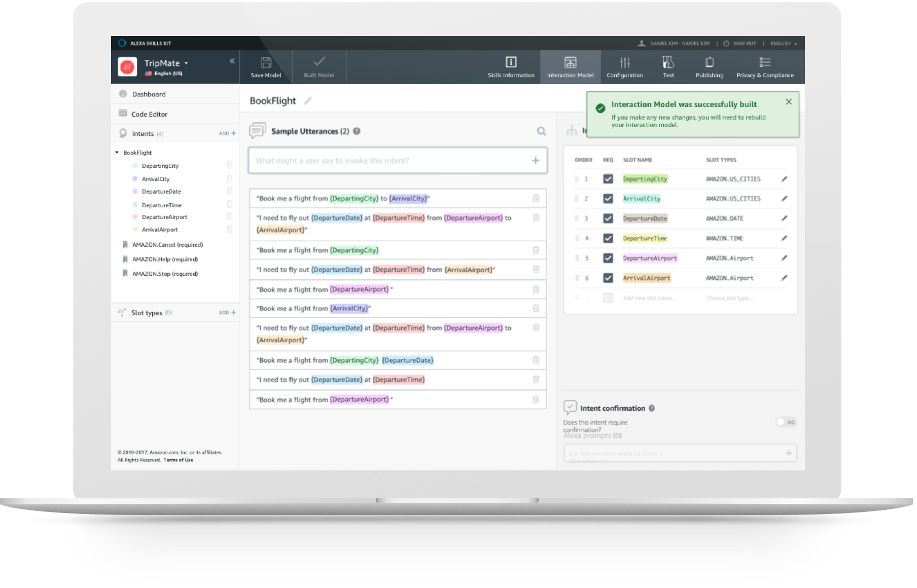Delete utterance '{DepartureDate} at {DepartureTime}' only
917x588 pixels.
pos(536,379)
